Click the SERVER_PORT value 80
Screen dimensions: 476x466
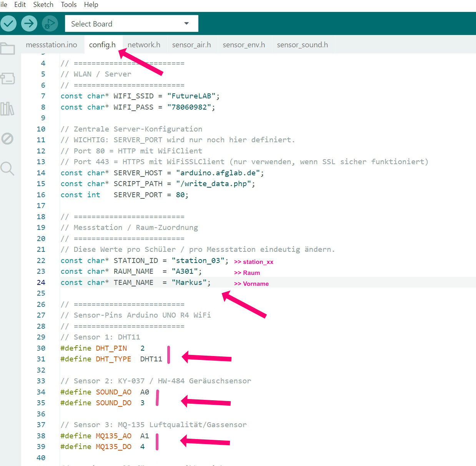(x=180, y=195)
